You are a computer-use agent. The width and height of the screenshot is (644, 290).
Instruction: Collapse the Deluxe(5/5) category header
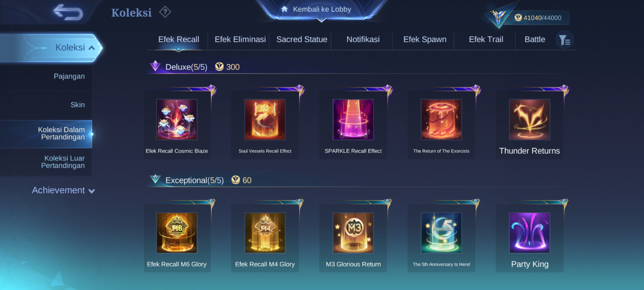[186, 67]
